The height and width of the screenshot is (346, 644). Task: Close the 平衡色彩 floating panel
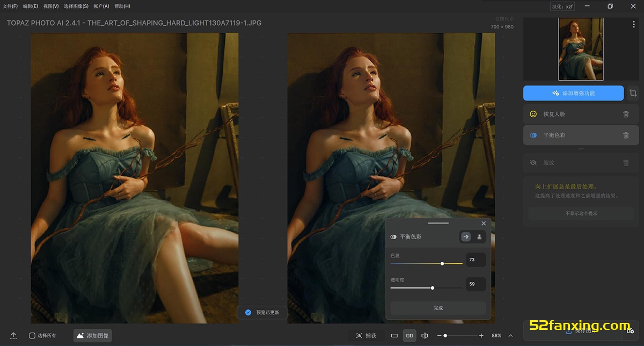point(484,224)
